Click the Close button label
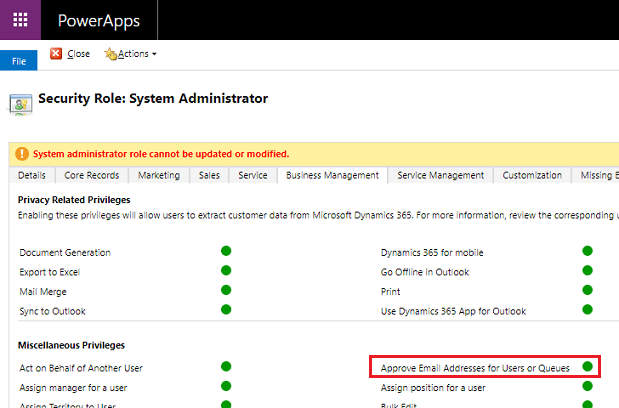 tap(79, 54)
